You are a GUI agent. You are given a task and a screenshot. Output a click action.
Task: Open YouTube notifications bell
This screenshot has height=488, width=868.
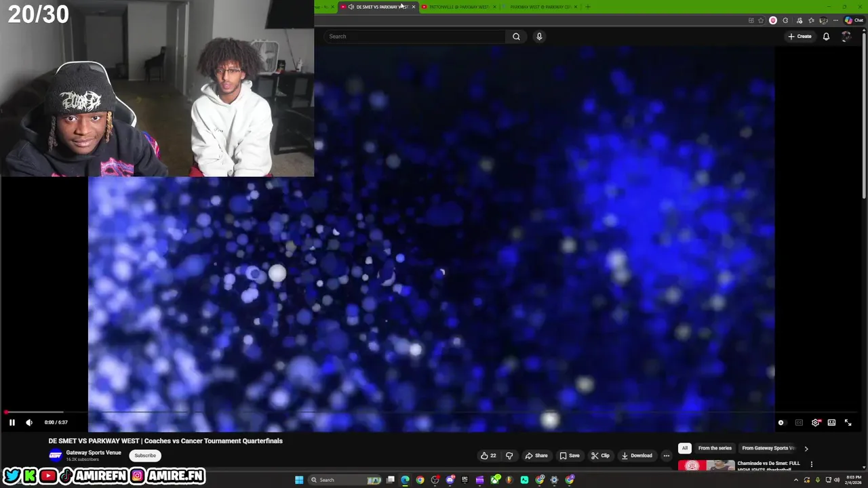click(826, 37)
